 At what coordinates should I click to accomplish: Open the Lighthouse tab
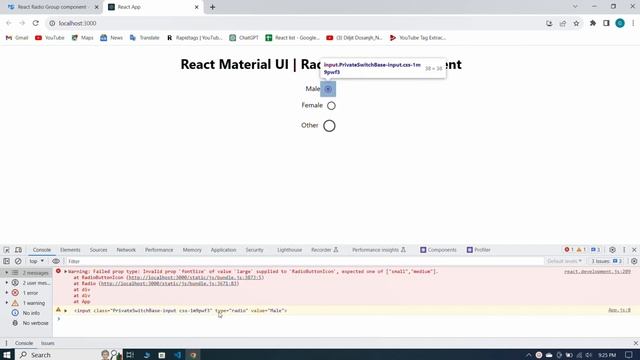[x=289, y=250]
